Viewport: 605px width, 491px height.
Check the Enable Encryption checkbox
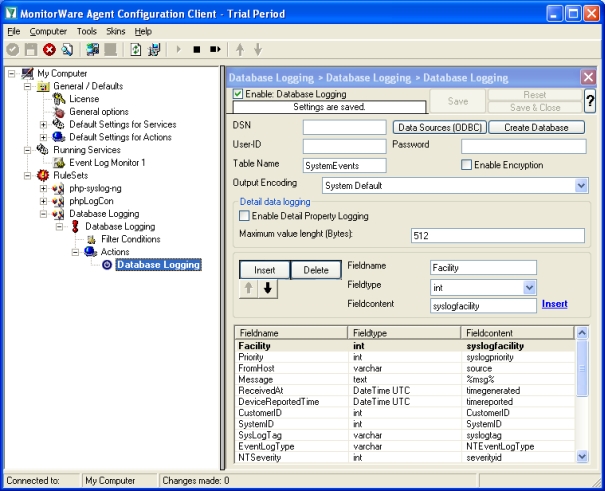pos(466,165)
